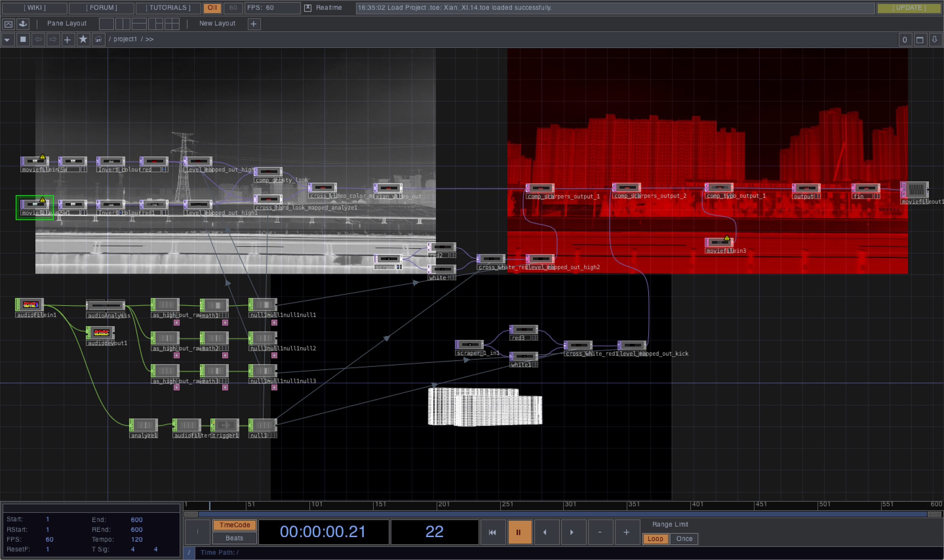944x560 pixels.
Task: Select the cross_white_red node
Action: [x=491, y=259]
